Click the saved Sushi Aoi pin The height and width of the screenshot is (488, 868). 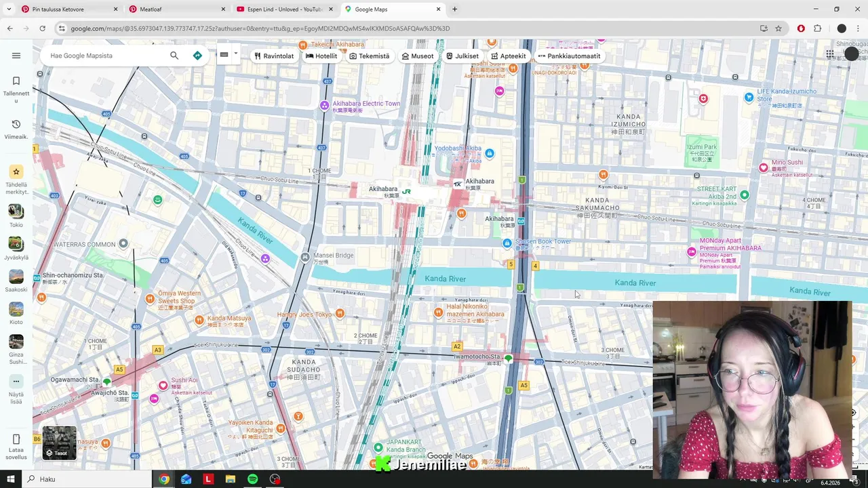point(163,386)
